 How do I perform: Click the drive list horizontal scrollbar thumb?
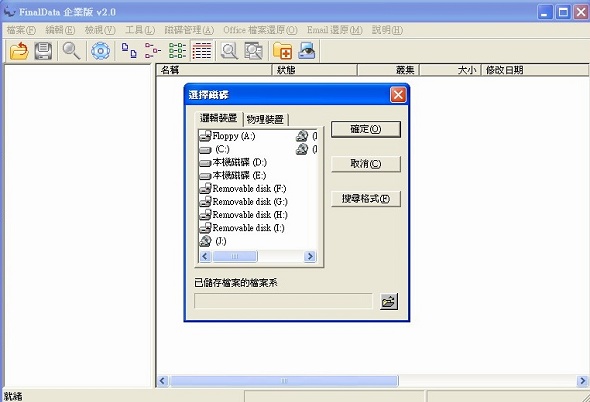(x=235, y=256)
